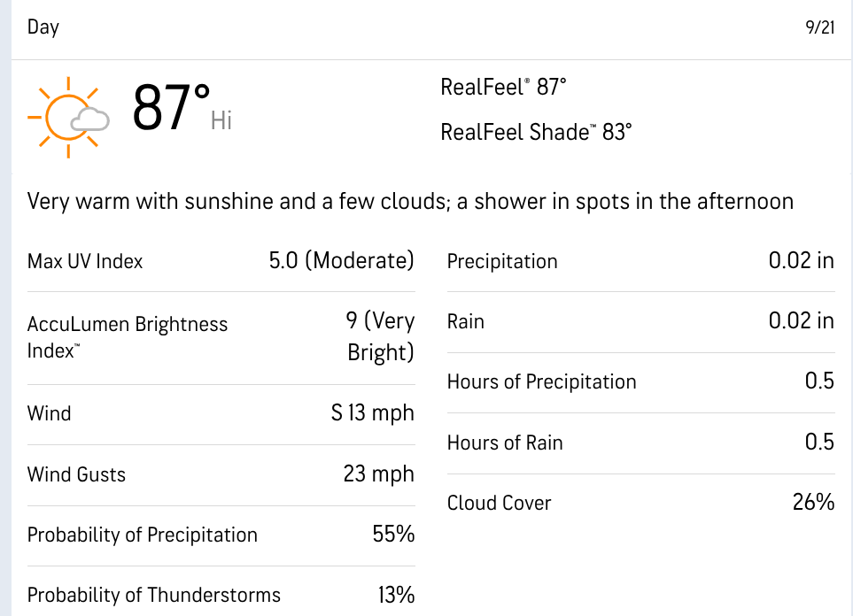Click the 9/21 date label
The height and width of the screenshot is (616, 853).
(820, 27)
